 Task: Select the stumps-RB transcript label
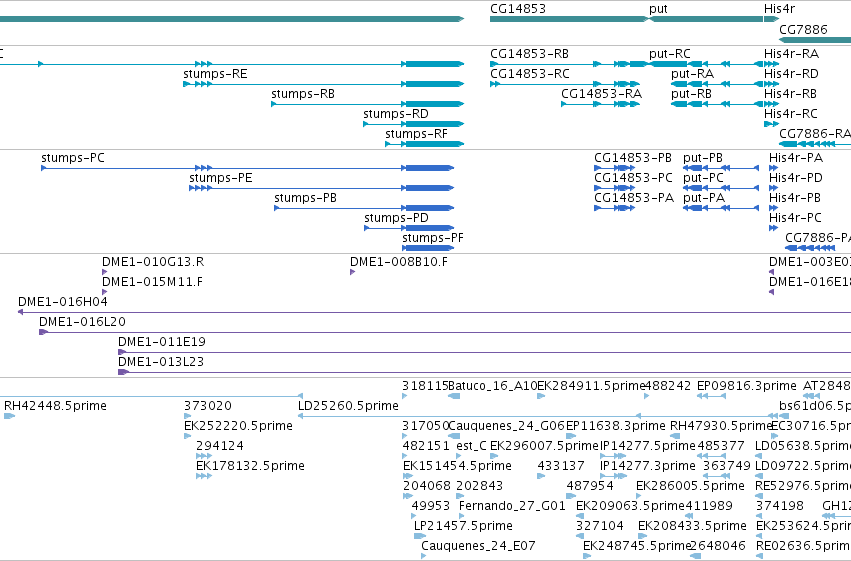(303, 94)
